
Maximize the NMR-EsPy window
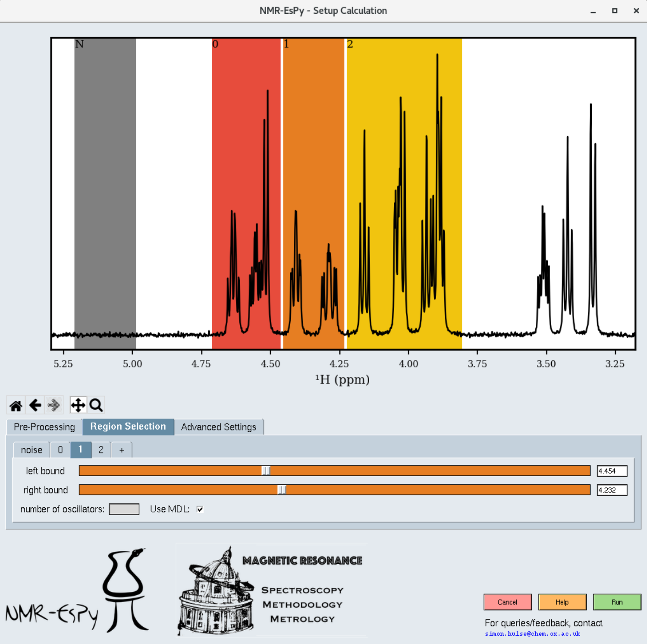point(615,11)
